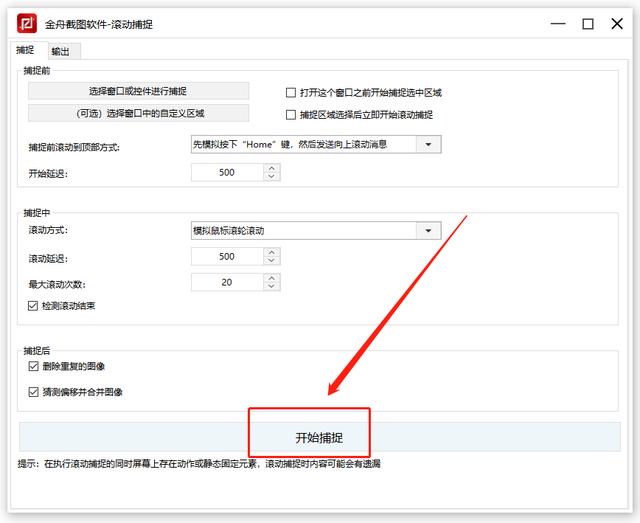Decrease 滚动延迟 with down arrow
The image size is (640, 523).
pos(272,260)
